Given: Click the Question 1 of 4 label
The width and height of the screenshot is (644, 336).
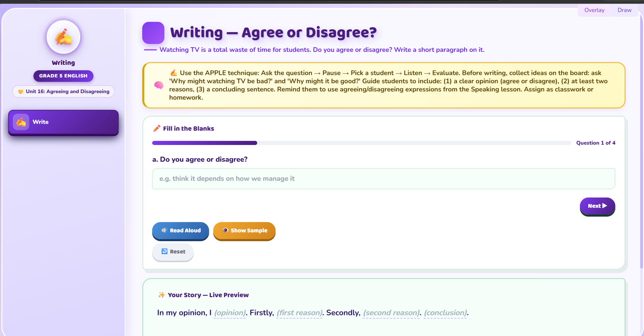Looking at the screenshot, I should click(x=596, y=143).
